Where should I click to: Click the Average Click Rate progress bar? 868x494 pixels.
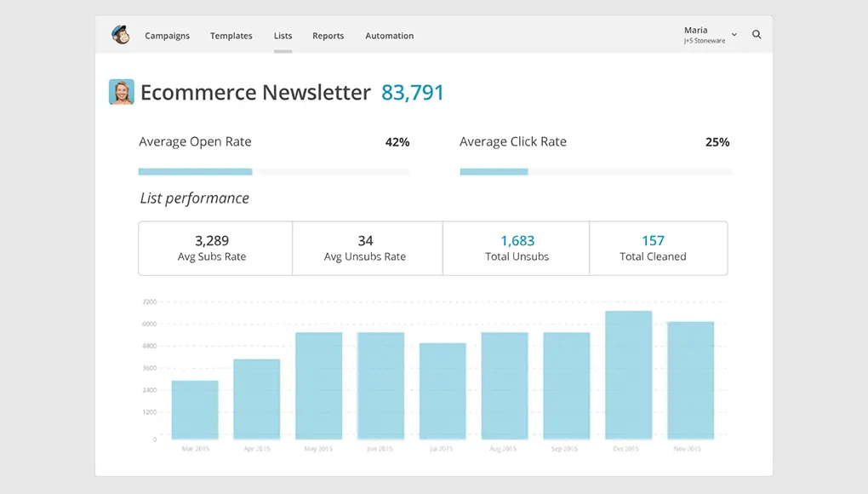[596, 172]
